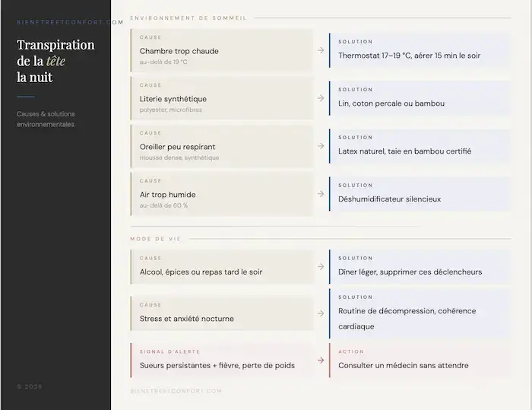Click the Thermostat 17–19 °C solution card
Screen dimensions: 532x410
[420, 50]
